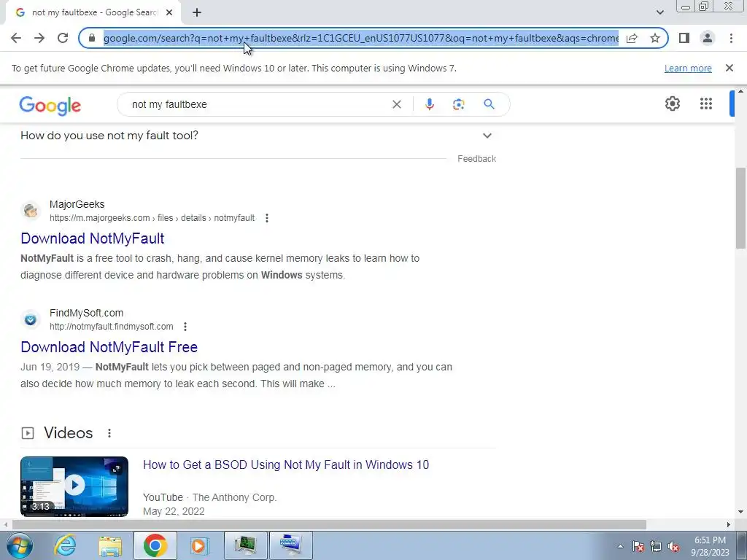Open the 'Learn more' update link
This screenshot has width=747, height=560.
click(x=688, y=68)
